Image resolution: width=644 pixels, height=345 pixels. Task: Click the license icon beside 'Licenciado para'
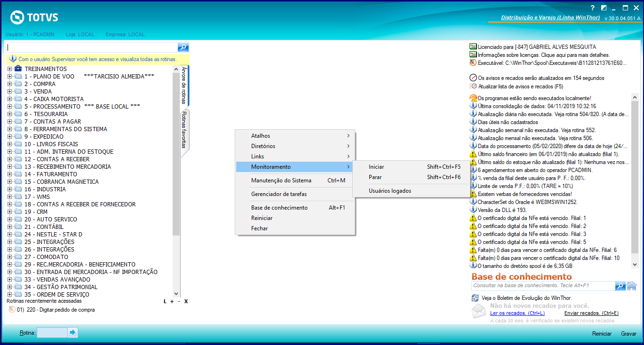pyautogui.click(x=473, y=47)
